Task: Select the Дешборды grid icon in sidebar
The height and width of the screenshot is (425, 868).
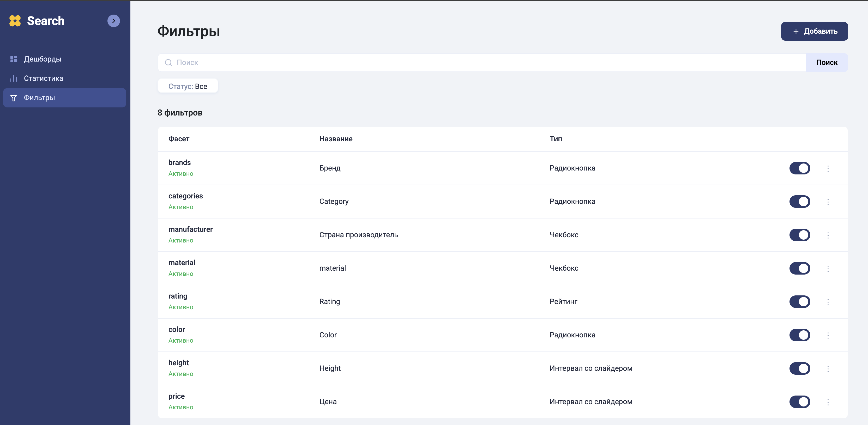Action: click(14, 59)
